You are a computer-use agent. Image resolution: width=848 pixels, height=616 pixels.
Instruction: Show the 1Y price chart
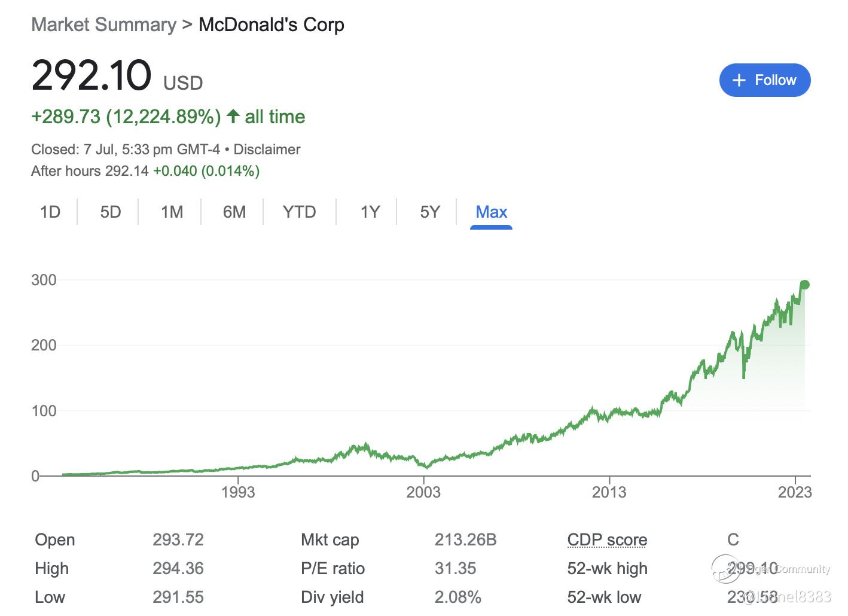370,212
